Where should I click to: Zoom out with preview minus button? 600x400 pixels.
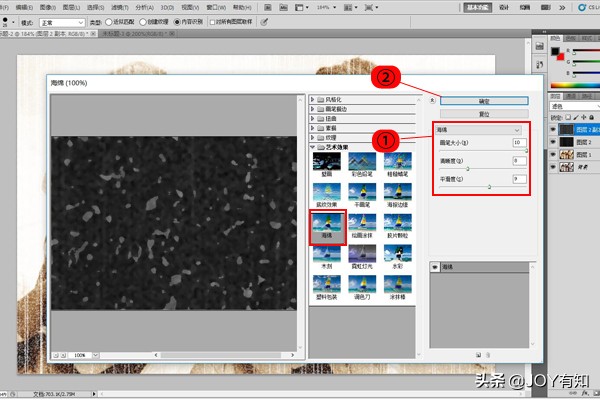coord(56,355)
